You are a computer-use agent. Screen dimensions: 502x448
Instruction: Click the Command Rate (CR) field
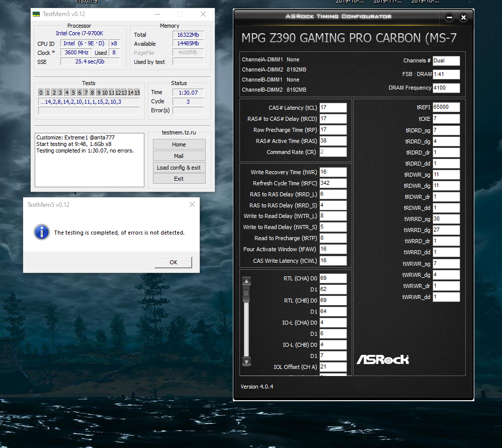333,152
